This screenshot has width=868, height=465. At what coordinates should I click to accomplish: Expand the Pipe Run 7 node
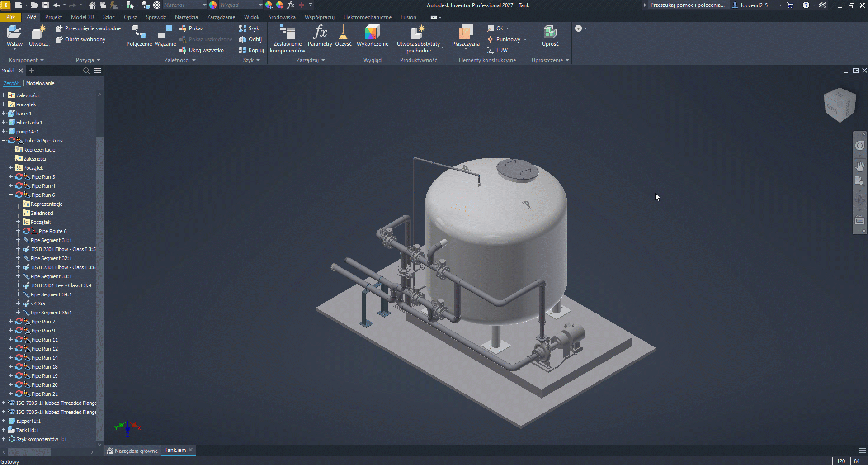(11, 322)
